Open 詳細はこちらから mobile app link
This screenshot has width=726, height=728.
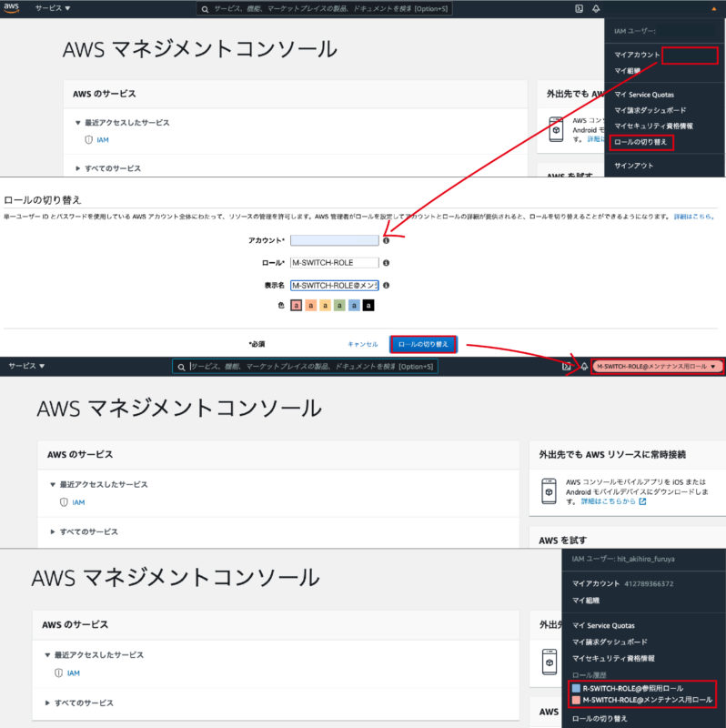click(x=609, y=502)
